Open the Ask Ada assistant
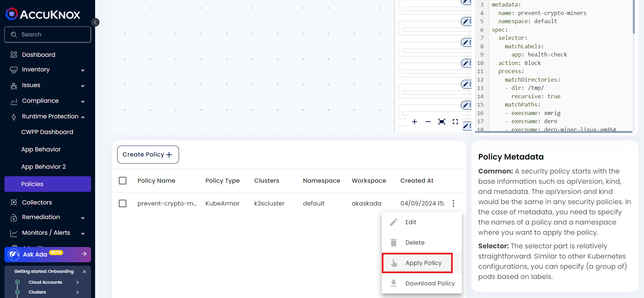644x298 pixels. (x=48, y=254)
